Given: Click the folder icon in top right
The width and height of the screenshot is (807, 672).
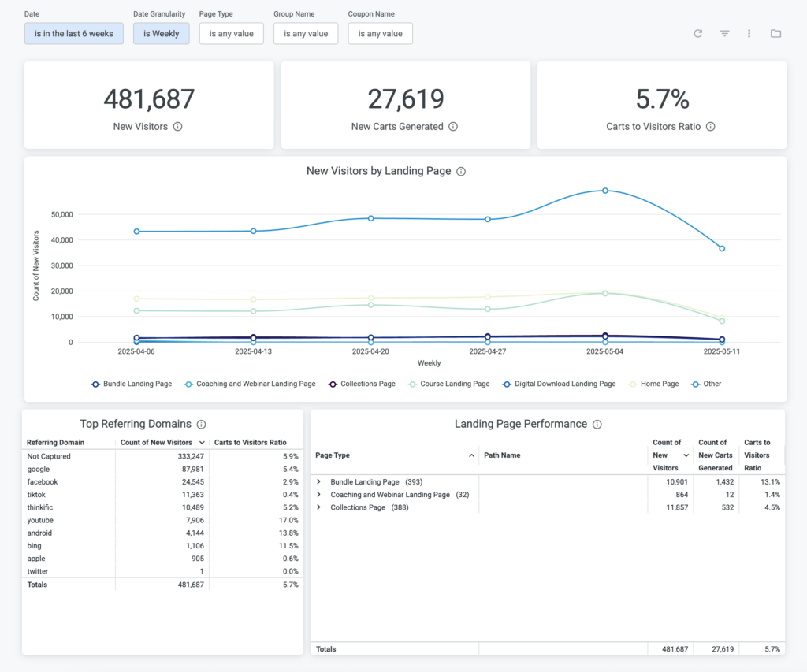Looking at the screenshot, I should click(775, 34).
